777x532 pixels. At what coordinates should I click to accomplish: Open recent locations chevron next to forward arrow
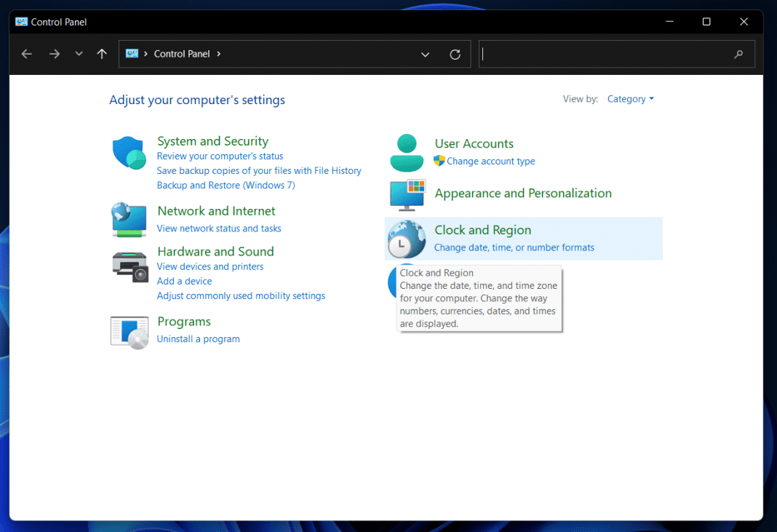tap(79, 53)
